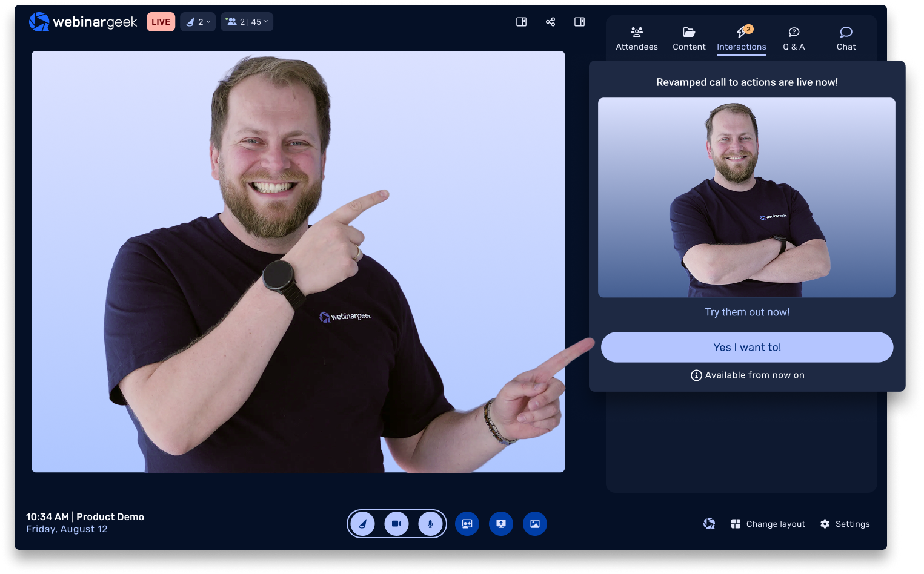The height and width of the screenshot is (574, 924).
Task: Expand the presenters dropdown showing 2
Action: (x=198, y=22)
